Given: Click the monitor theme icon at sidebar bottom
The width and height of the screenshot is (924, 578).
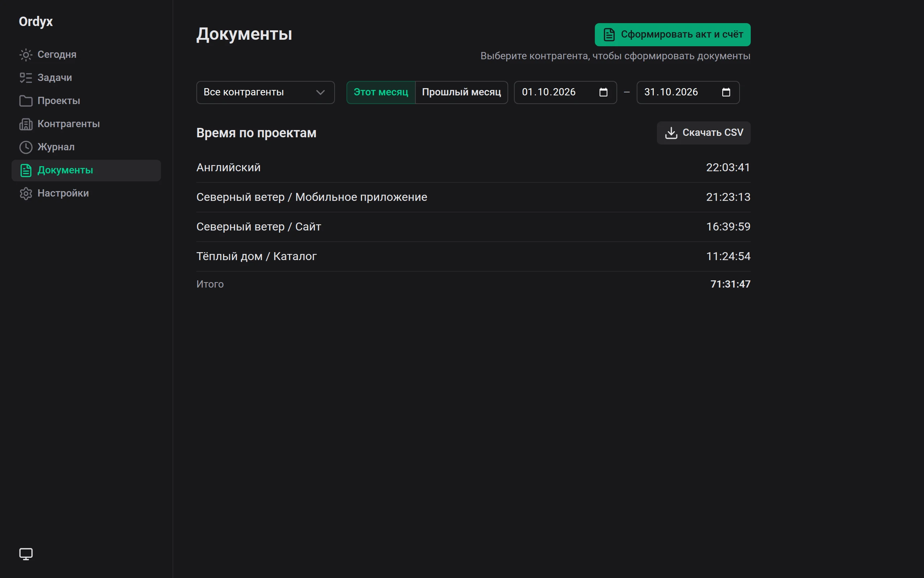Looking at the screenshot, I should (26, 554).
